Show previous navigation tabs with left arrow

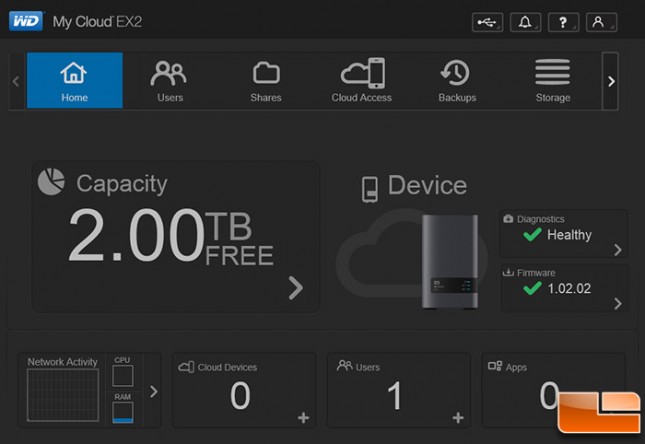point(16,81)
